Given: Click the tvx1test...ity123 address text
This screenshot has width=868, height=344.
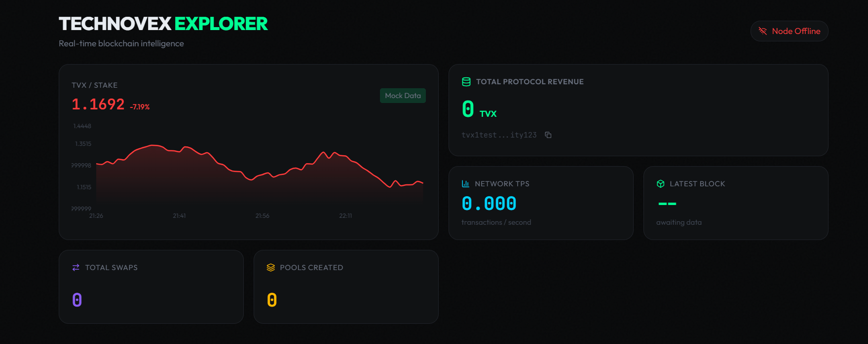Looking at the screenshot, I should (x=499, y=135).
